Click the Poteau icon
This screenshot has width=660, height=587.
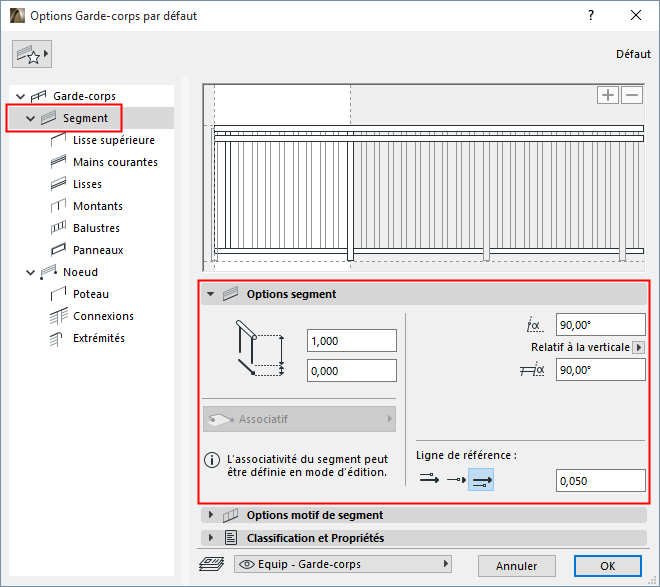click(x=58, y=294)
